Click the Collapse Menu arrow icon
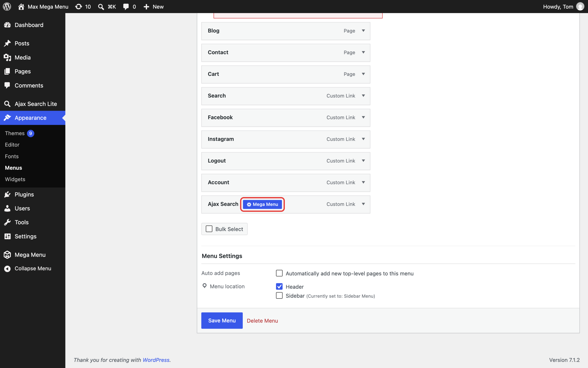 [x=7, y=268]
